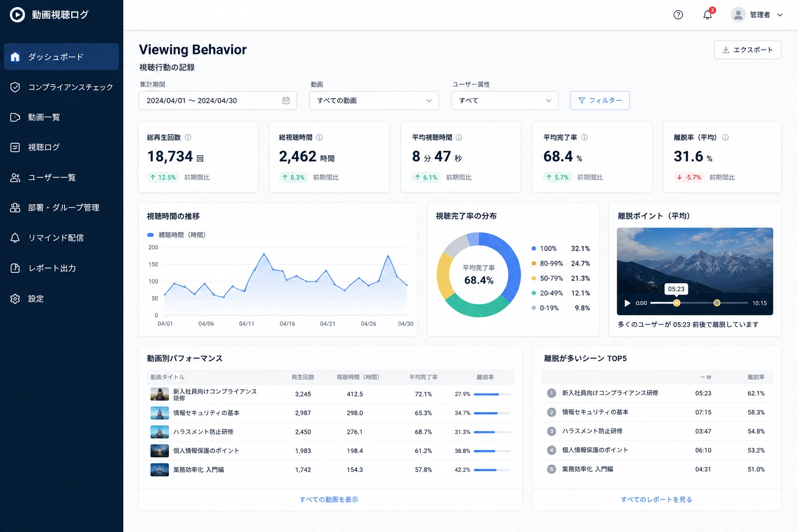
Task: Open the notifications bell icon
Action: (x=708, y=15)
